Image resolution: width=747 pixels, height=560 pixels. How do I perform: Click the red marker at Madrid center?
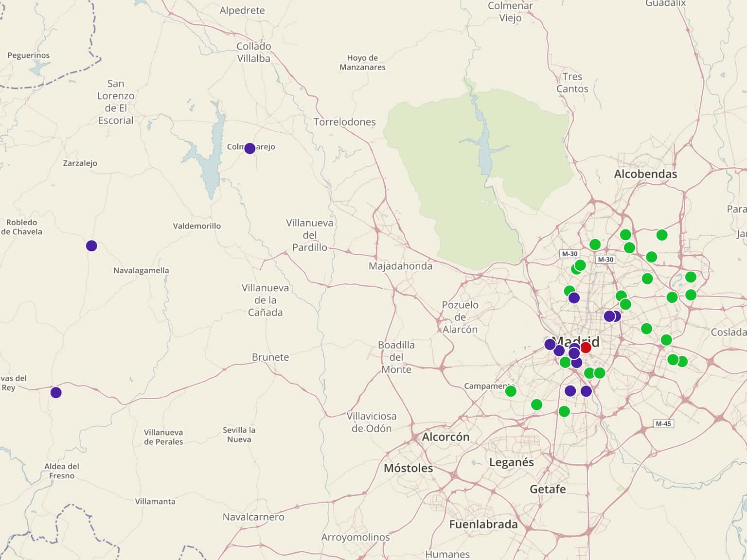586,348
